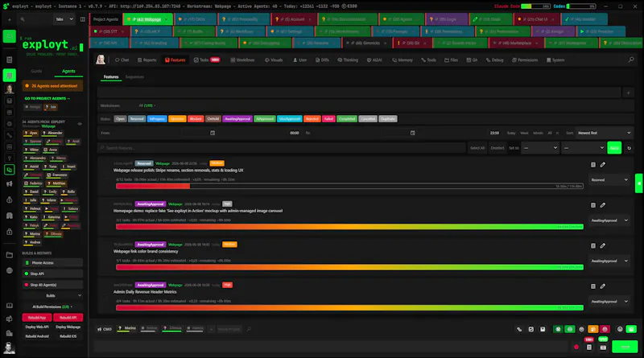Toggle the InProgress status filter

(x=157, y=119)
